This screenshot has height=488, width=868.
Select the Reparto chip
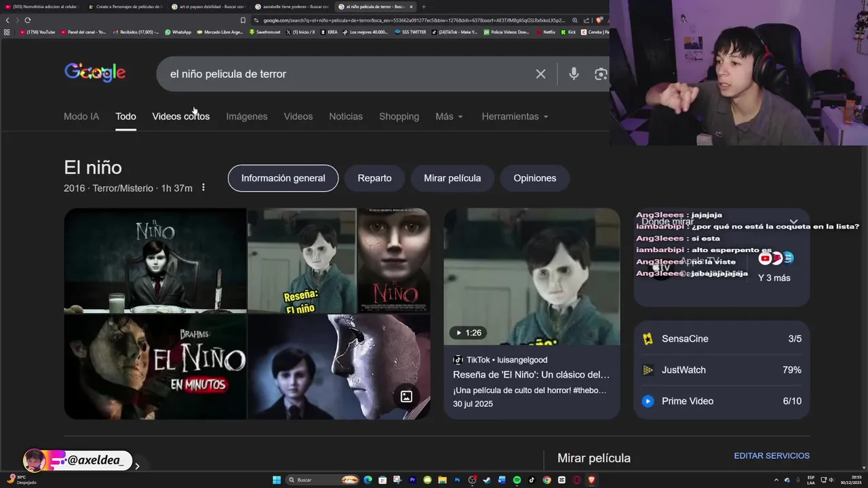click(374, 178)
